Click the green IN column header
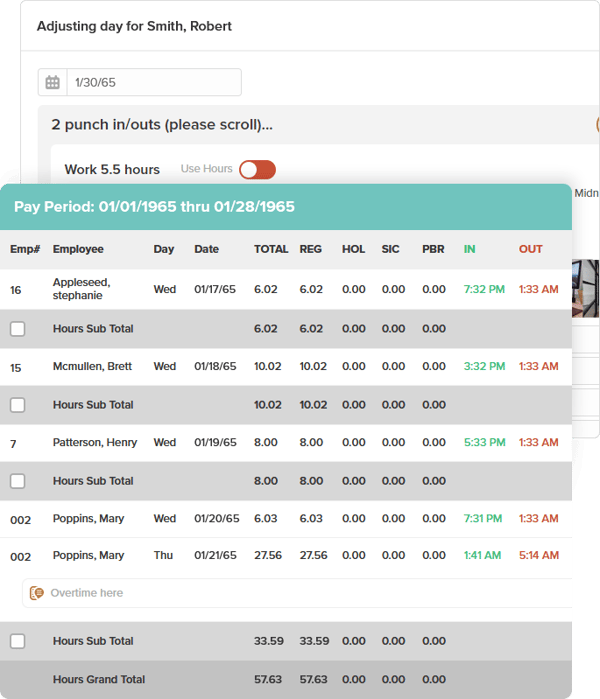600x699 pixels. pos(469,249)
